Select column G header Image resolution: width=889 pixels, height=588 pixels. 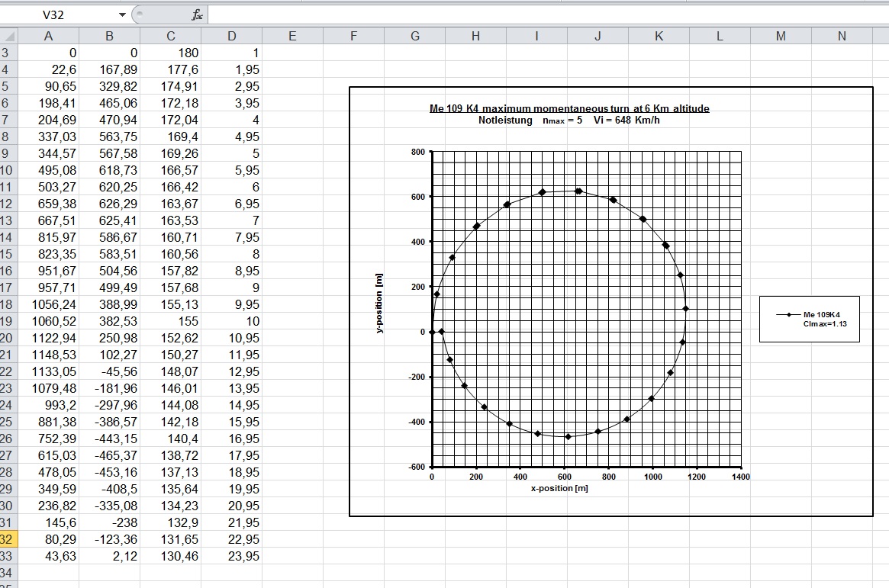[415, 37]
